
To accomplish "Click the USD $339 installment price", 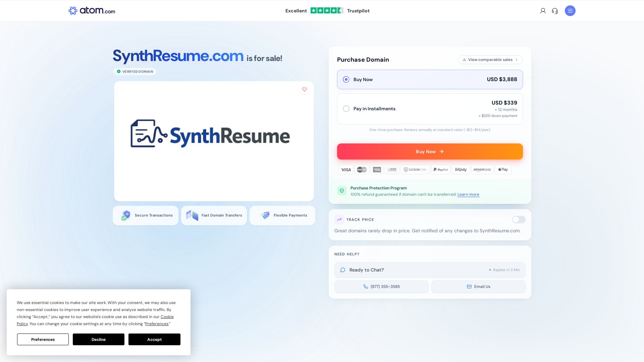I will click(x=504, y=103).
